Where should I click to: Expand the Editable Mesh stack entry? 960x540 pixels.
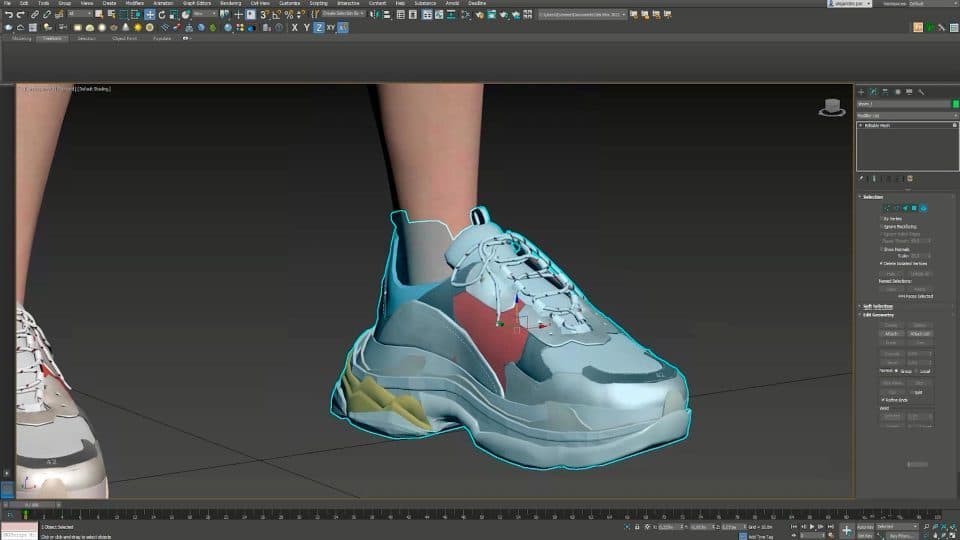pyautogui.click(x=861, y=126)
